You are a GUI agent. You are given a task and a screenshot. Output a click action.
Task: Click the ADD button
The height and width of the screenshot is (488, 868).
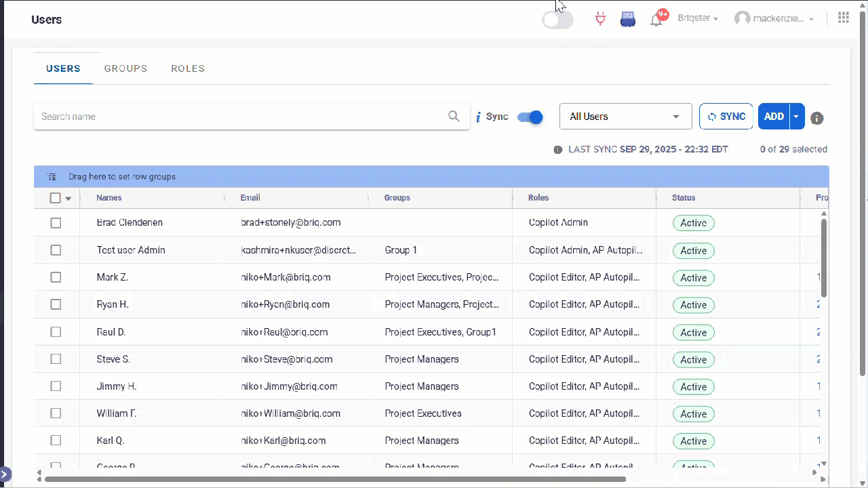[x=774, y=117]
